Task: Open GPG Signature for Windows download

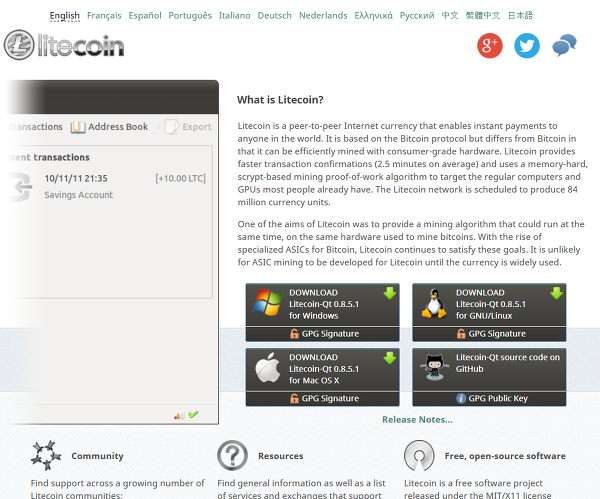Action: point(323,334)
